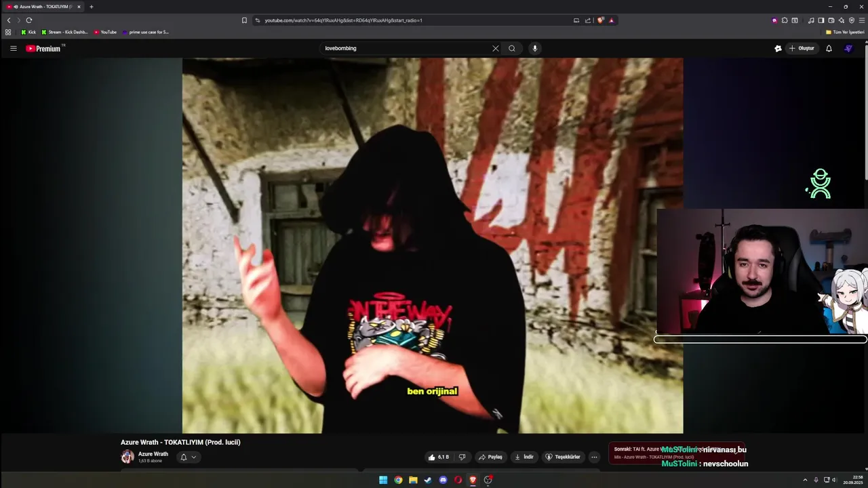Open the Azure Wrath channel name link
The image size is (868, 488).
153,454
